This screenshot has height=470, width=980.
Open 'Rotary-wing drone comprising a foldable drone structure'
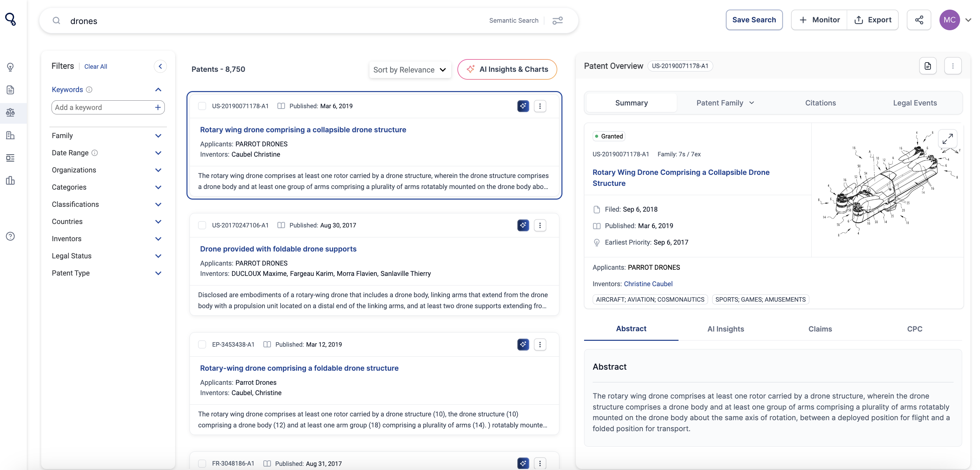[299, 368]
